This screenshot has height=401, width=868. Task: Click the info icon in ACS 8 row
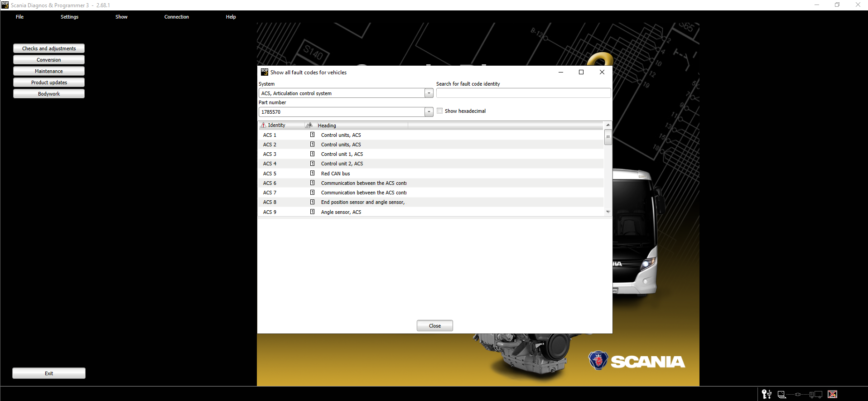coord(312,202)
